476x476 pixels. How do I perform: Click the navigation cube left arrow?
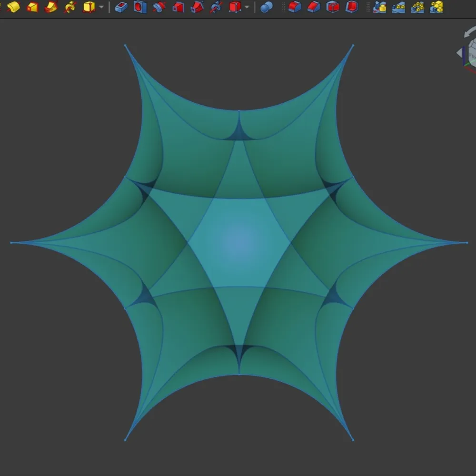point(459,53)
